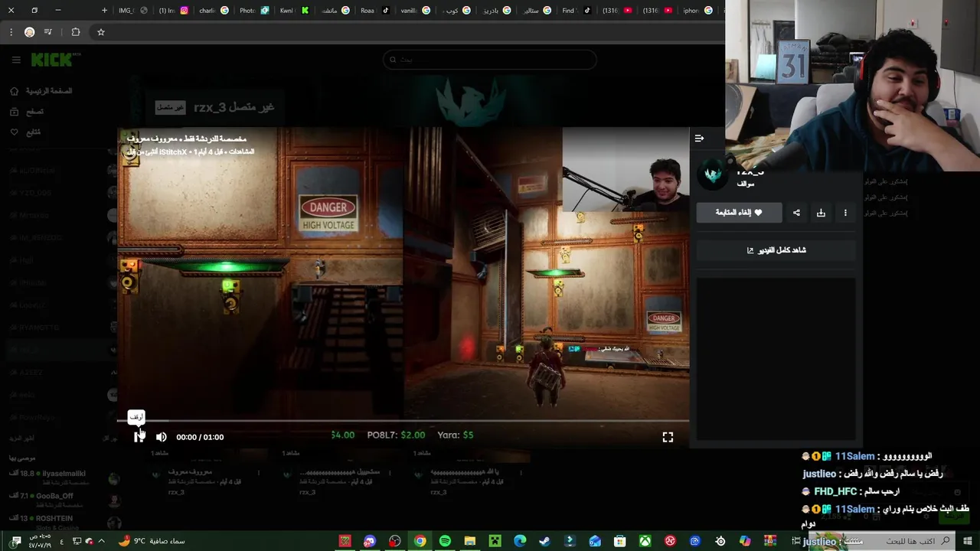Open Microsoft Edge from the taskbar

click(520, 541)
